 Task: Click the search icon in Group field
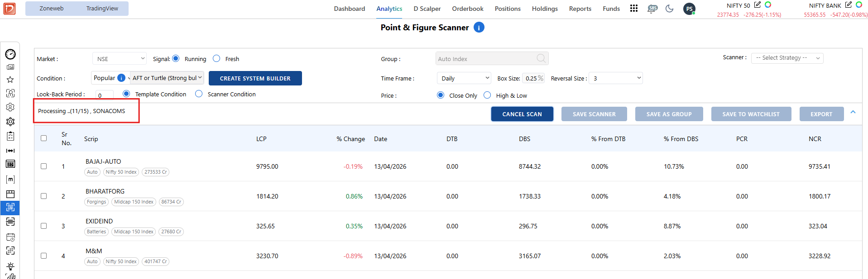(x=541, y=58)
